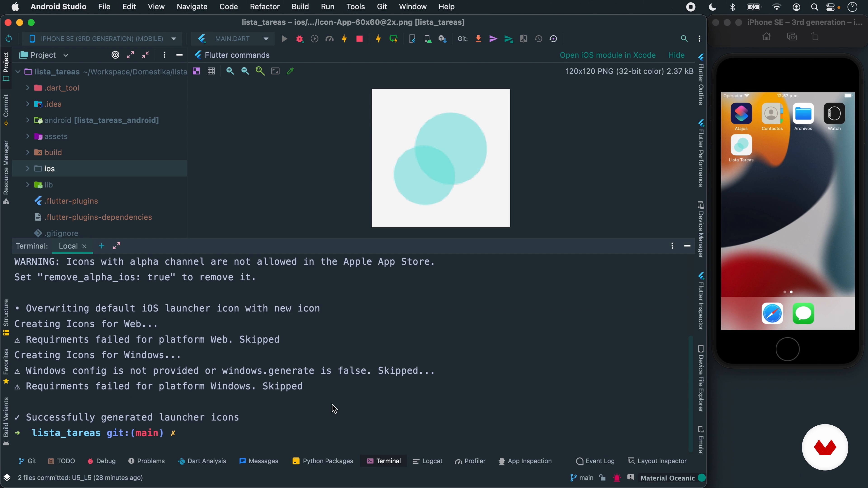This screenshot has height=488, width=868.
Task: Expand all items in Project panel
Action: coord(130,55)
